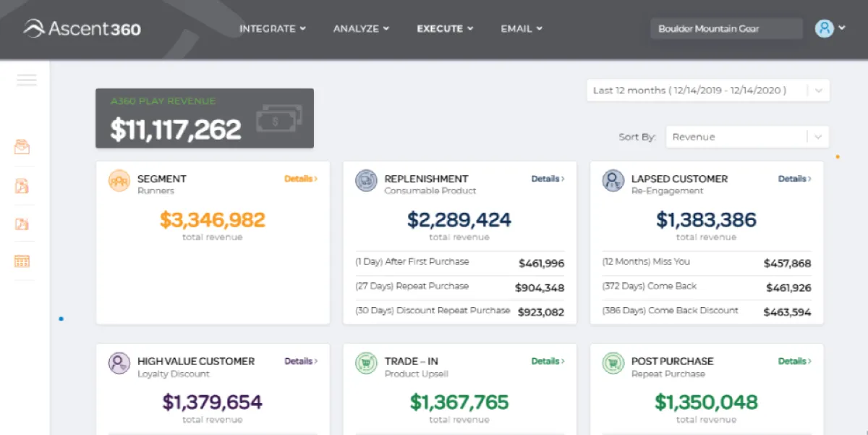Image resolution: width=868 pixels, height=435 pixels.
Task: Click the High Value Customer card icon
Action: click(119, 363)
